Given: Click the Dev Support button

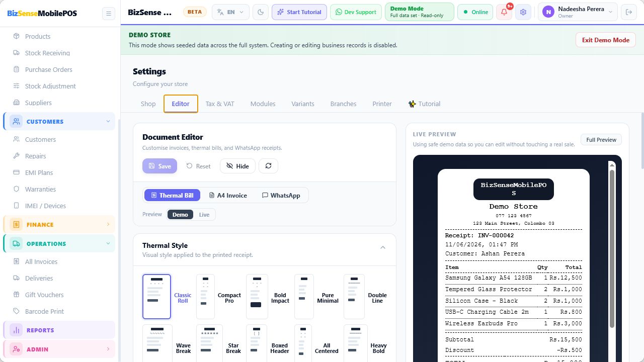Looking at the screenshot, I should [x=356, y=12].
